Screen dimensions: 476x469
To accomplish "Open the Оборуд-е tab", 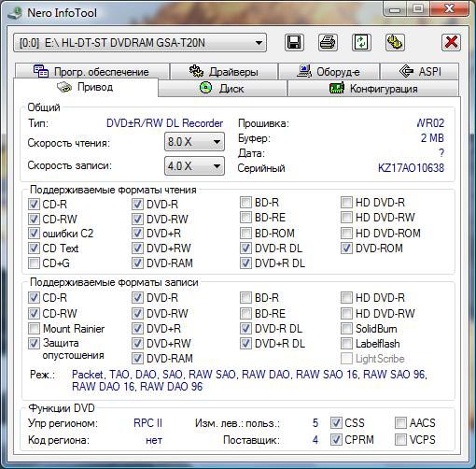I will (x=329, y=71).
